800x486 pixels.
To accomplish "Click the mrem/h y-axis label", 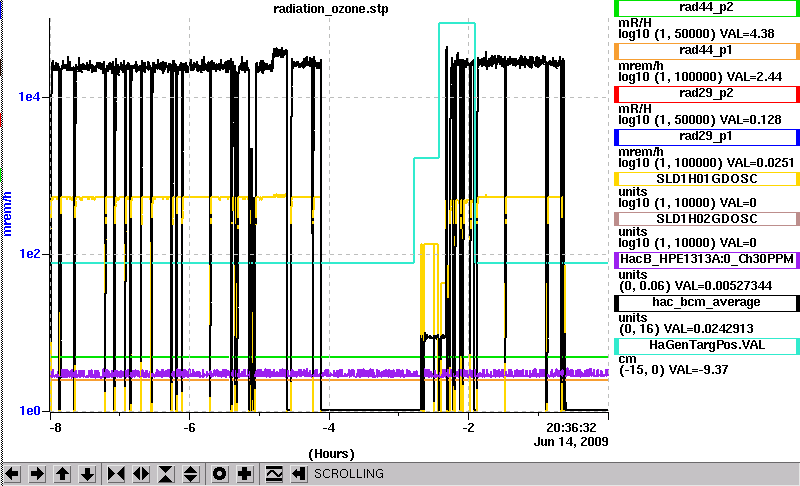I will pos(7,214).
